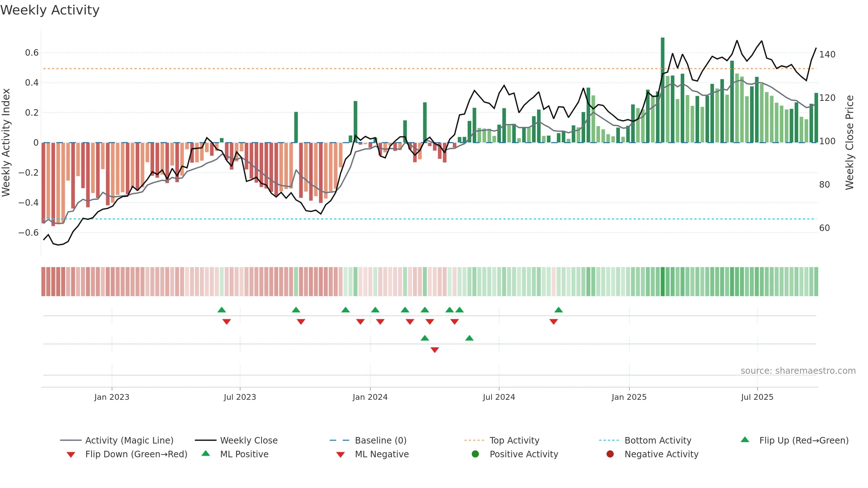Toggle Baseline (0) legend entry
This screenshot has width=868, height=488.
pyautogui.click(x=368, y=440)
